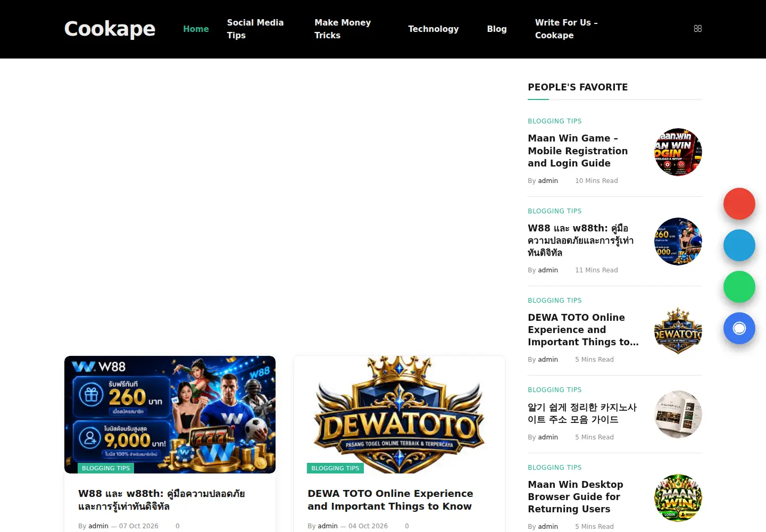
Task: Click Blogging Tips category above sidebar DEWA TOTO
Action: (554, 301)
